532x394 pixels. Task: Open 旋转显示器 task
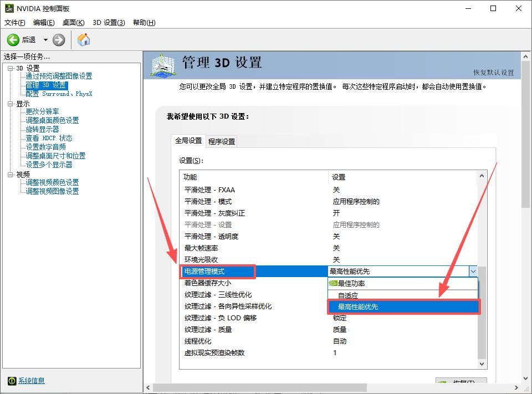43,129
